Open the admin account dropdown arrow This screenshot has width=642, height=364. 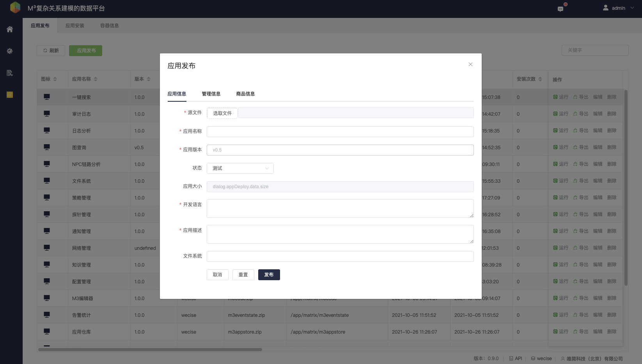point(632,8)
